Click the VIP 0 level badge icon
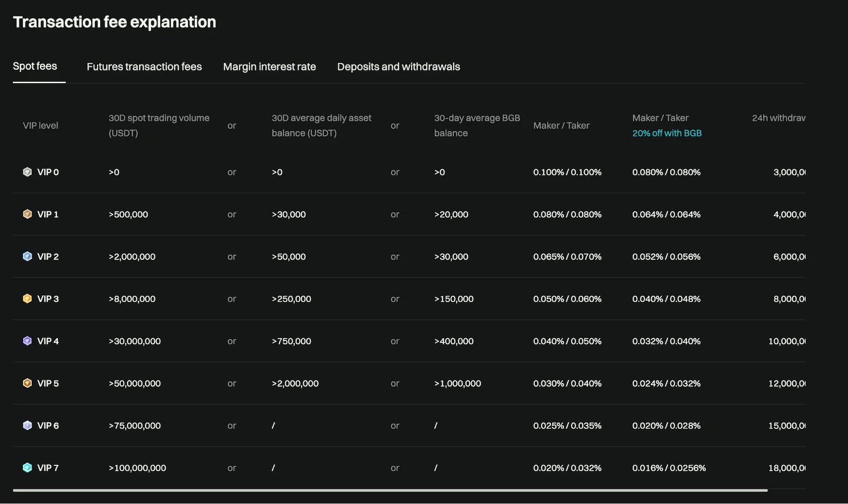The height and width of the screenshot is (504, 848). point(28,172)
